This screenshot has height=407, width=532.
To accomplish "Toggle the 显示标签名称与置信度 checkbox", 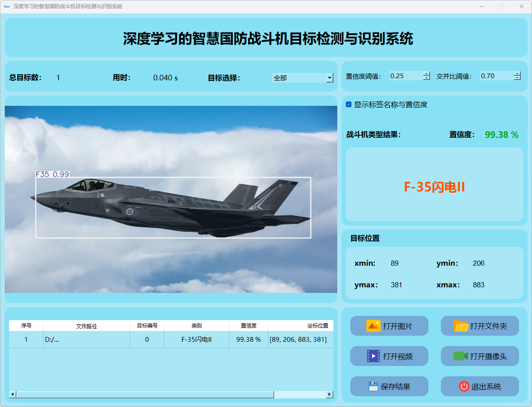I will point(349,105).
